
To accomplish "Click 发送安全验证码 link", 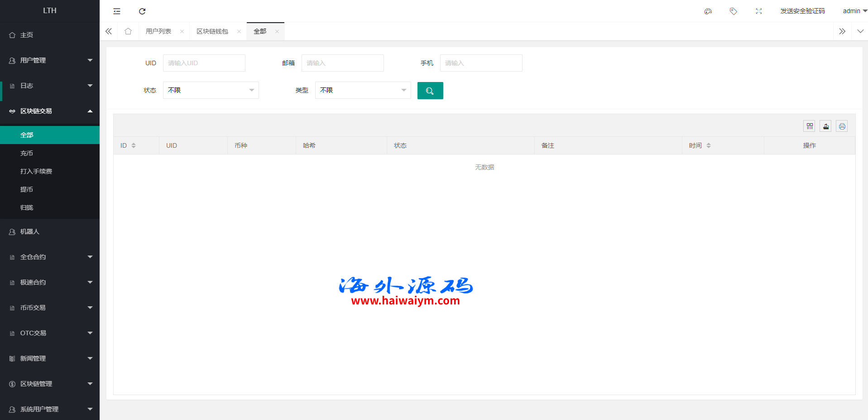I will 802,11.
